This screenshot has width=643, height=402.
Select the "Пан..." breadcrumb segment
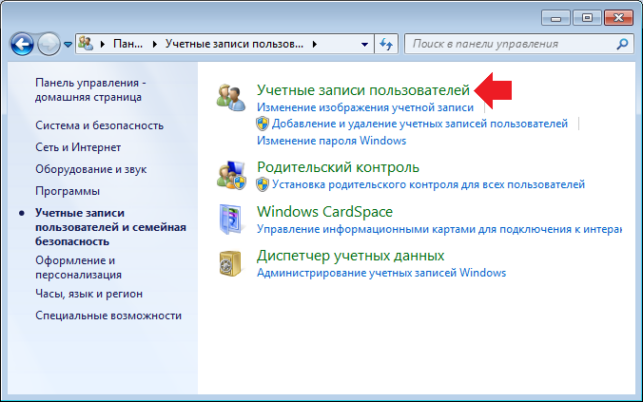(128, 44)
